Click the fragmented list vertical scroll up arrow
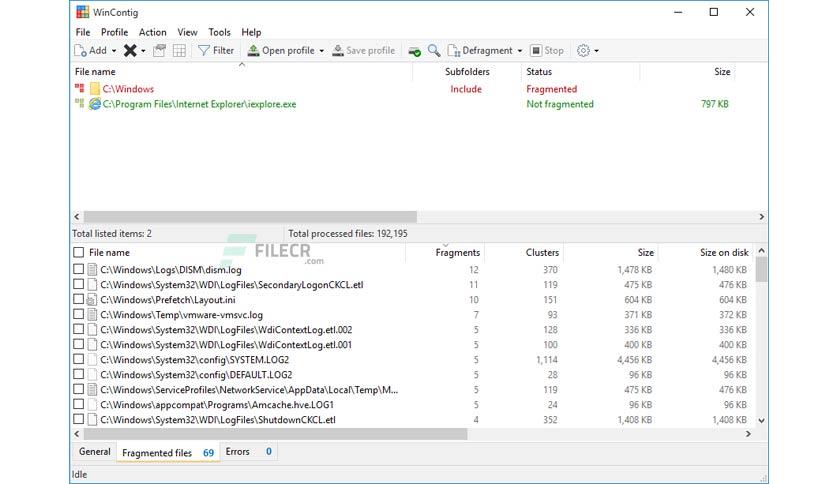This screenshot has width=836, height=484. [761, 251]
